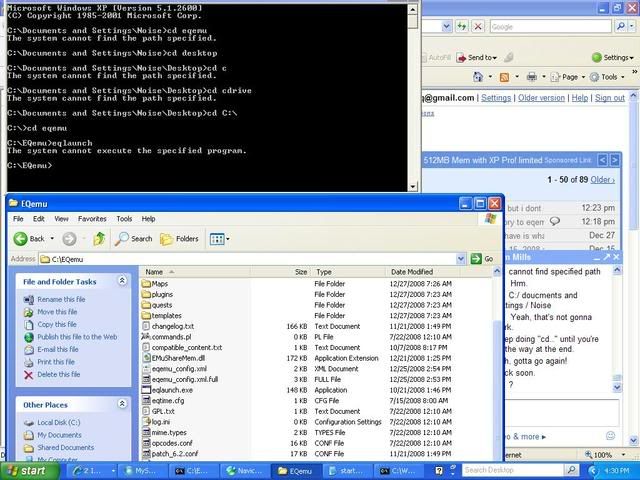Select changelog.txt file icon
This screenshot has width=640, height=480.
tap(146, 326)
